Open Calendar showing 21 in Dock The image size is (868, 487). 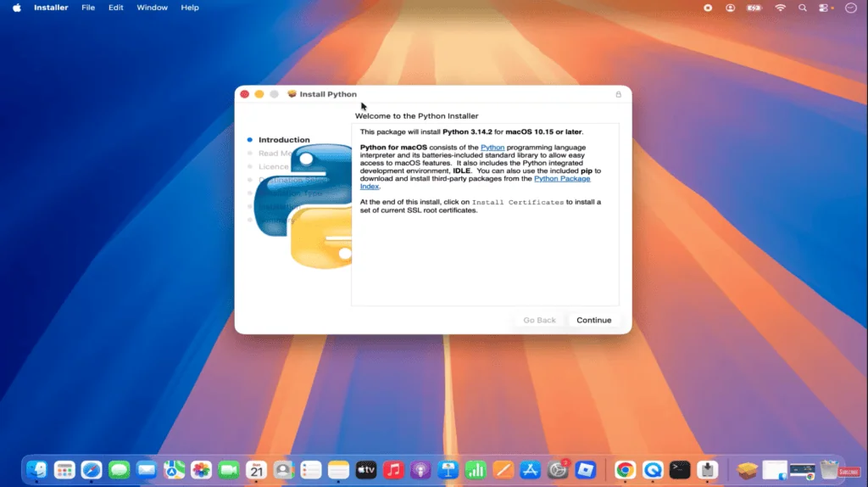click(256, 470)
